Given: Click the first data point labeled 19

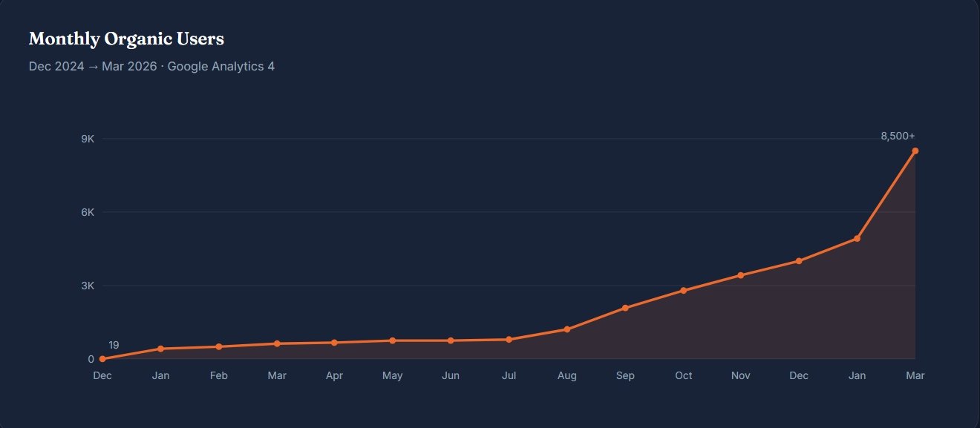Looking at the screenshot, I should point(102,359).
